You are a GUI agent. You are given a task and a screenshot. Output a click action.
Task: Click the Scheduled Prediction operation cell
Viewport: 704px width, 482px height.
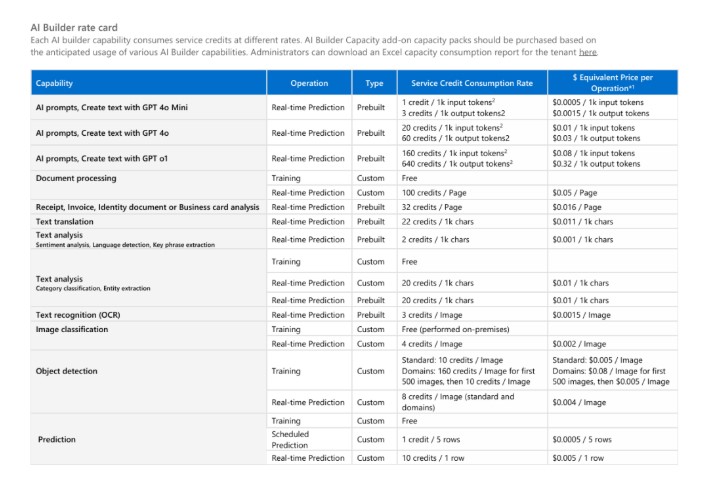coord(291,439)
